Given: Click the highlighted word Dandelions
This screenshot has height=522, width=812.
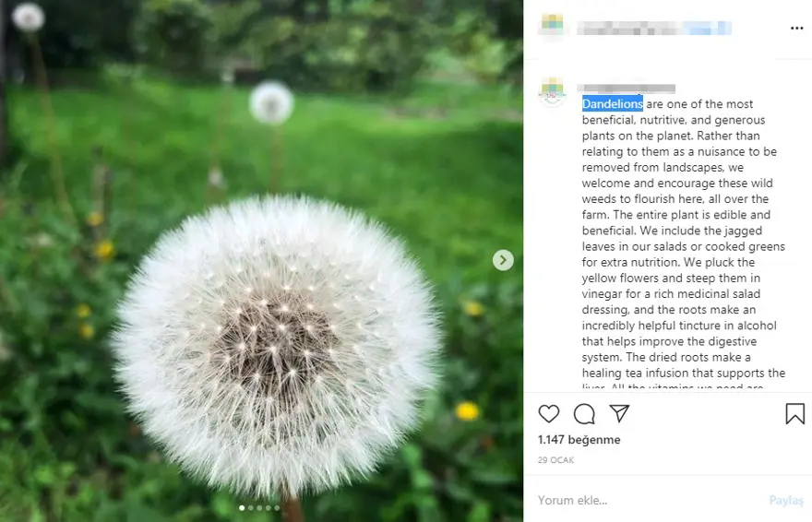Looking at the screenshot, I should pyautogui.click(x=612, y=104).
